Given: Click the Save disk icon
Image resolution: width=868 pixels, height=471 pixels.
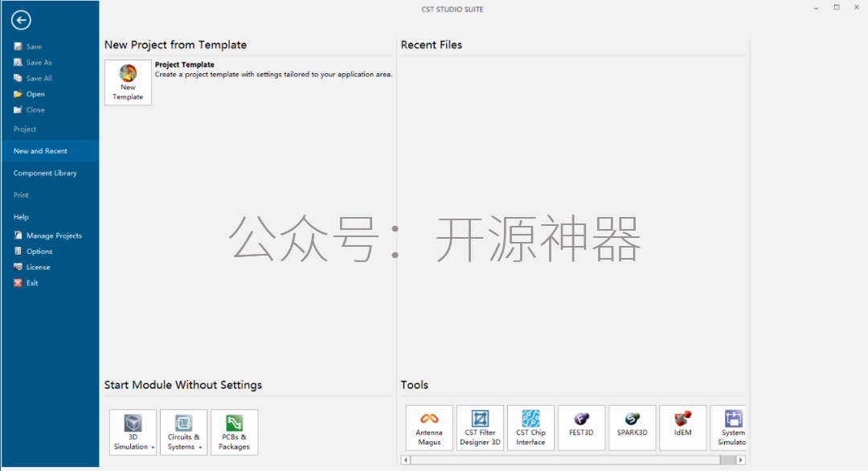Looking at the screenshot, I should tap(18, 47).
